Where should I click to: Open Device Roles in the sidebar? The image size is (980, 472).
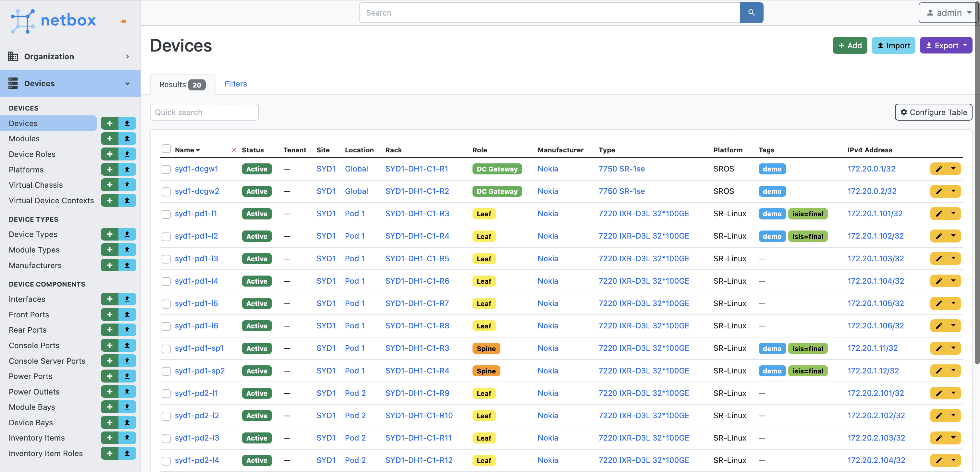click(32, 154)
